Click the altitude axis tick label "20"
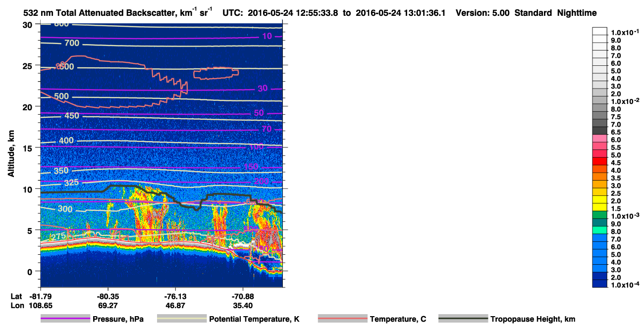 [x=29, y=106]
